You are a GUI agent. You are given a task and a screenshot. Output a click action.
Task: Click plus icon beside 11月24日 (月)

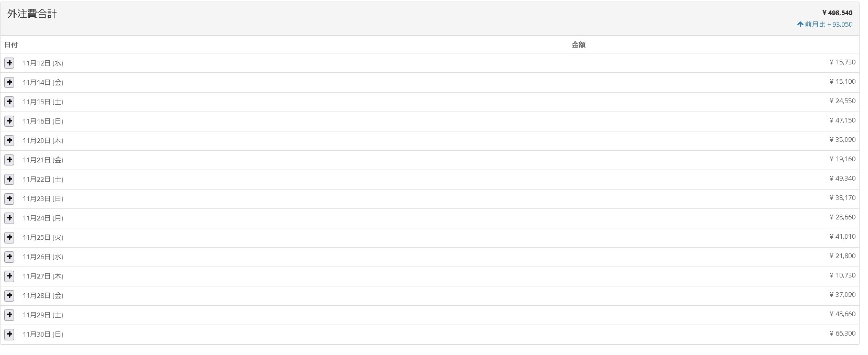(x=9, y=218)
